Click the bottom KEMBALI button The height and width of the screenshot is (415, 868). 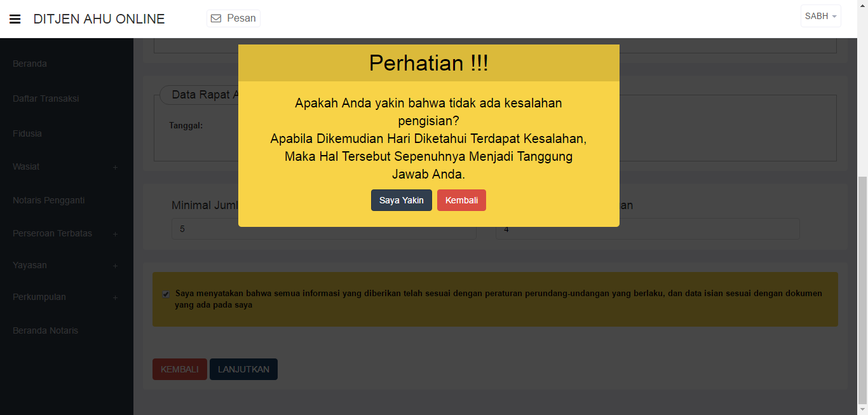click(179, 369)
